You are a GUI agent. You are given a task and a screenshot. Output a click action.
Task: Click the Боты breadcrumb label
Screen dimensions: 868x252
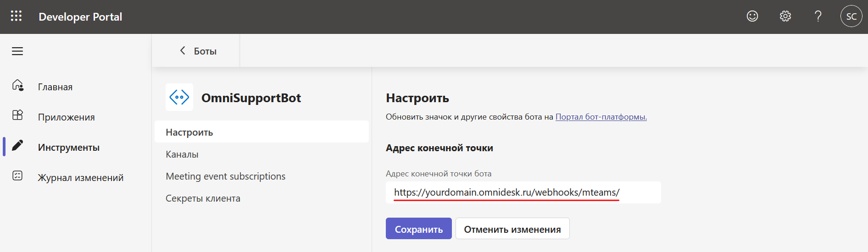click(205, 51)
